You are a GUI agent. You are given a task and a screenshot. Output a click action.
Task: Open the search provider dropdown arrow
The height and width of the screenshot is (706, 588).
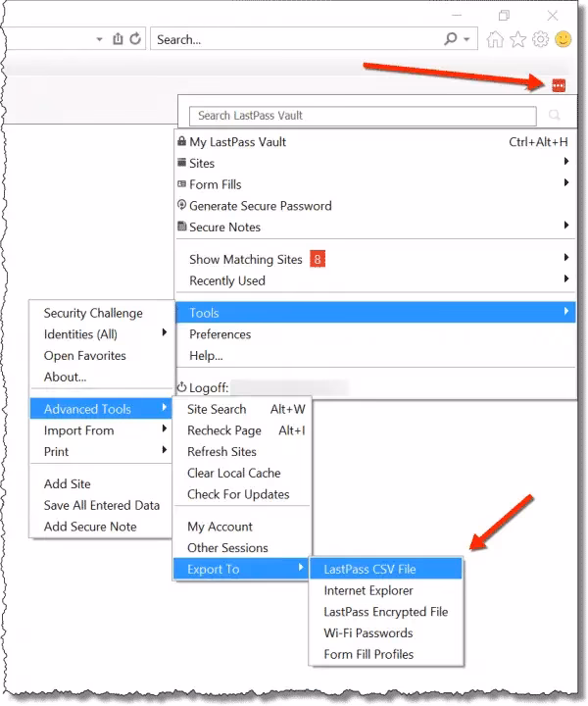[467, 39]
